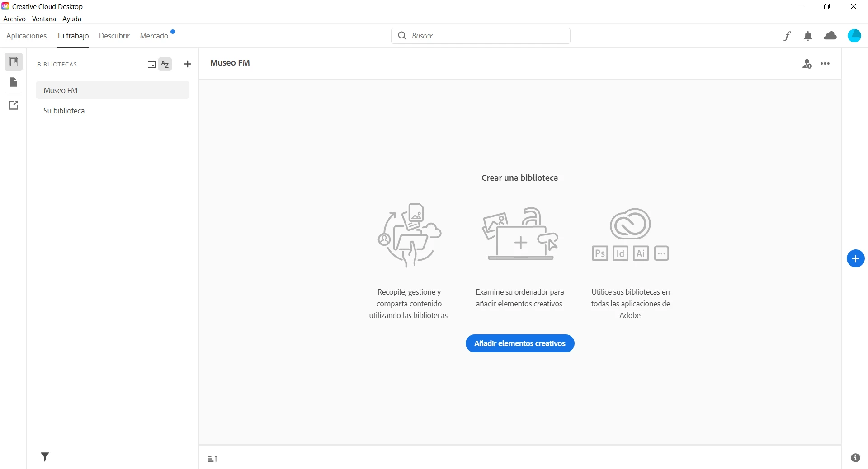Open cloud sync status icon
Viewport: 868px width, 469px height.
[830, 36]
